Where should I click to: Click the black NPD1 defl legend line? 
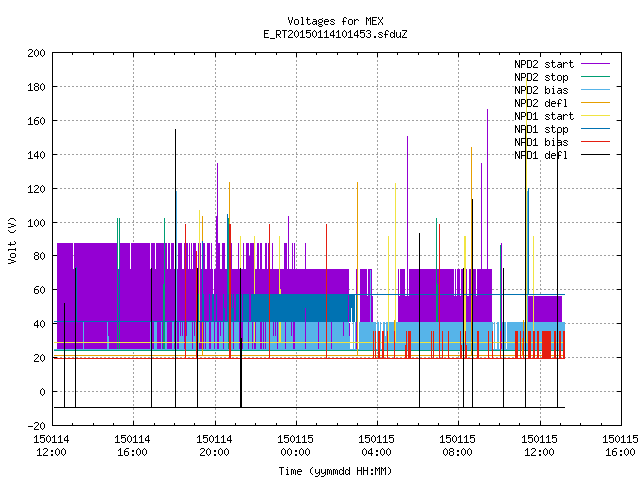pyautogui.click(x=595, y=155)
